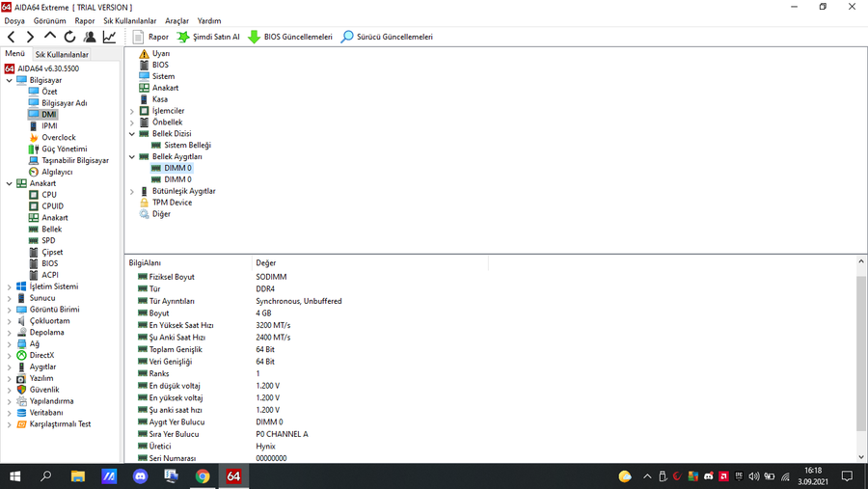Click Şimdi Satın Al purchase button

[208, 37]
